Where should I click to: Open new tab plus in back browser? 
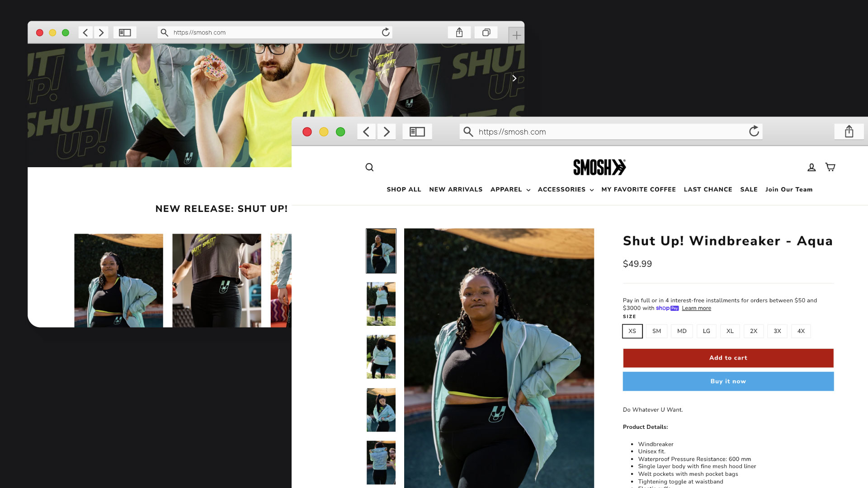tap(516, 35)
